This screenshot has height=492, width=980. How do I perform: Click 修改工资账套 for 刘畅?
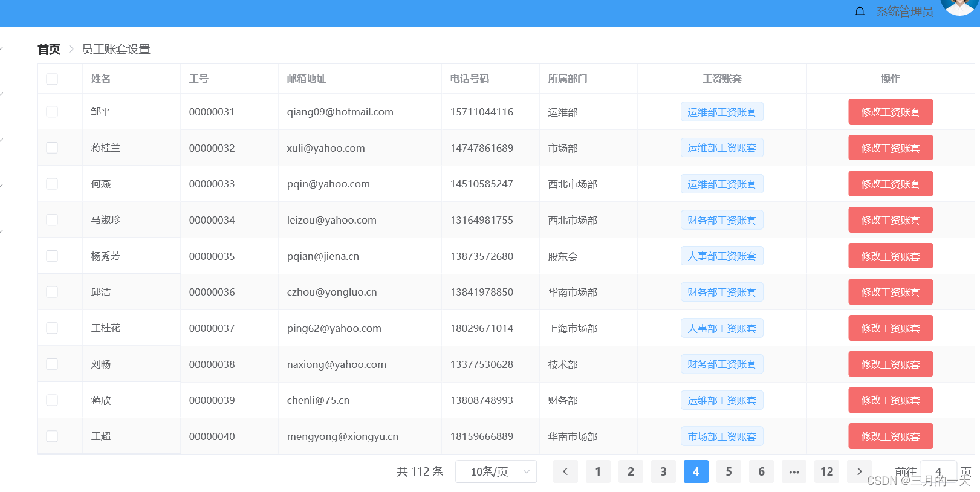(891, 364)
